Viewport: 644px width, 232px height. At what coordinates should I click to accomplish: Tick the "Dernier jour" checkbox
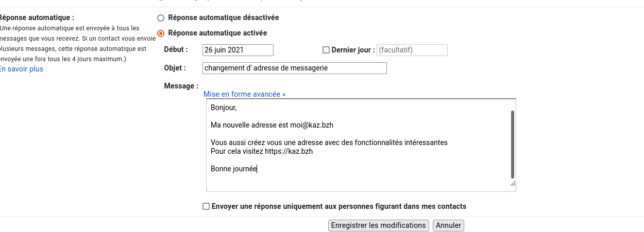[326, 50]
